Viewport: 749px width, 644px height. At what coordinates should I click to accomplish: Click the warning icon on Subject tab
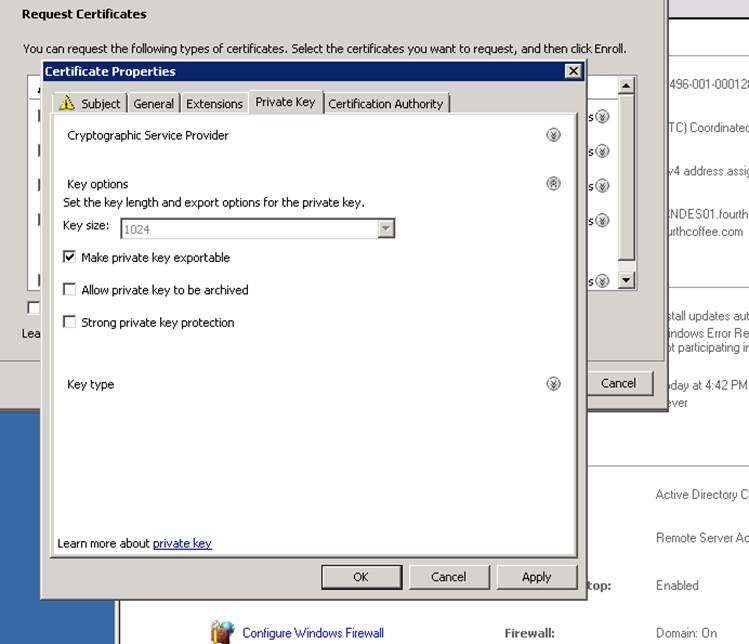pyautogui.click(x=67, y=103)
